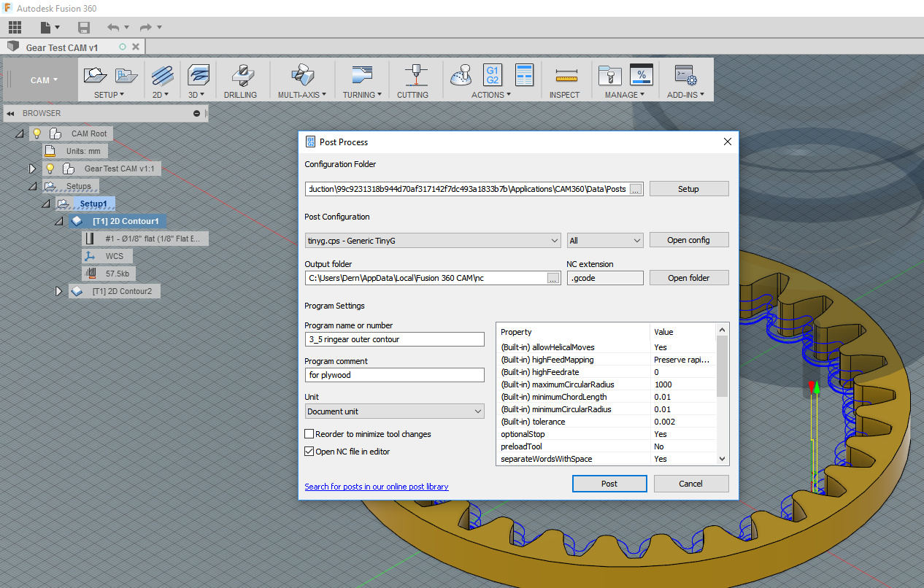Image resolution: width=924 pixels, height=588 pixels.
Task: Switch to the Gear Test CAM v1 tab
Action: 62,47
